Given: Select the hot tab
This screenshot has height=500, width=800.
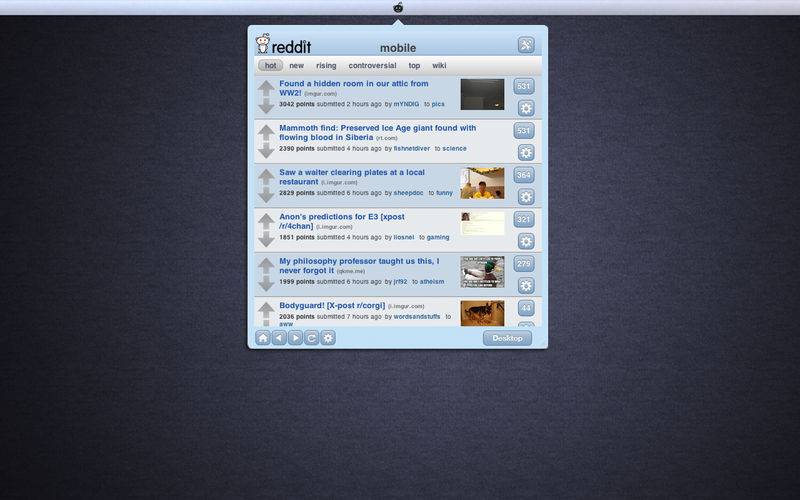Looking at the screenshot, I should 270,65.
